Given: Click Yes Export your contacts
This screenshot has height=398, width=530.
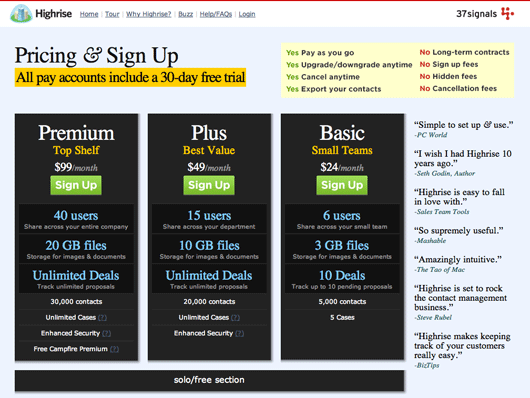Looking at the screenshot, I should [x=334, y=89].
